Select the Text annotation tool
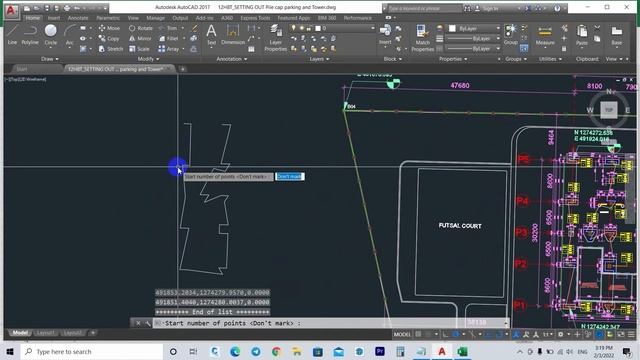This screenshot has height=360, width=640. pos(211,34)
